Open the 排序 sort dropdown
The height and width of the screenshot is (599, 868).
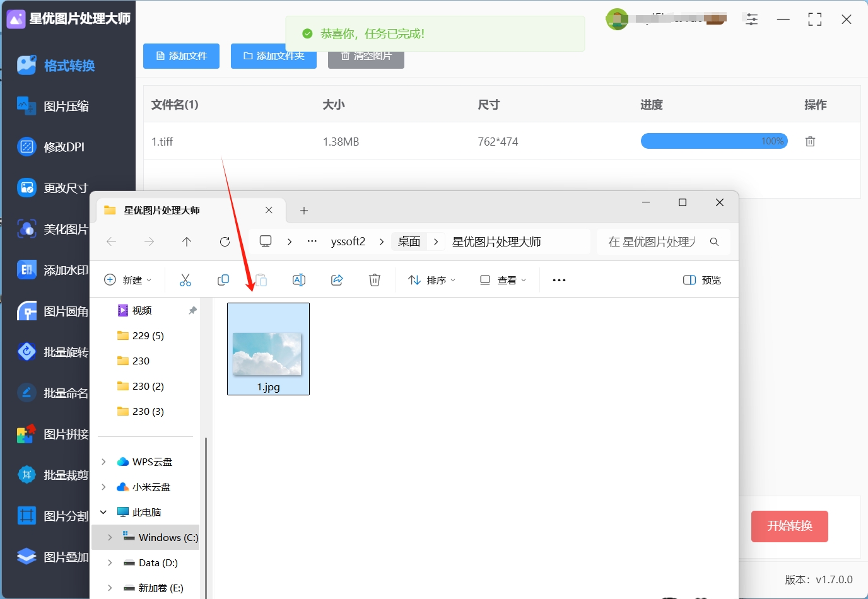[x=432, y=280]
